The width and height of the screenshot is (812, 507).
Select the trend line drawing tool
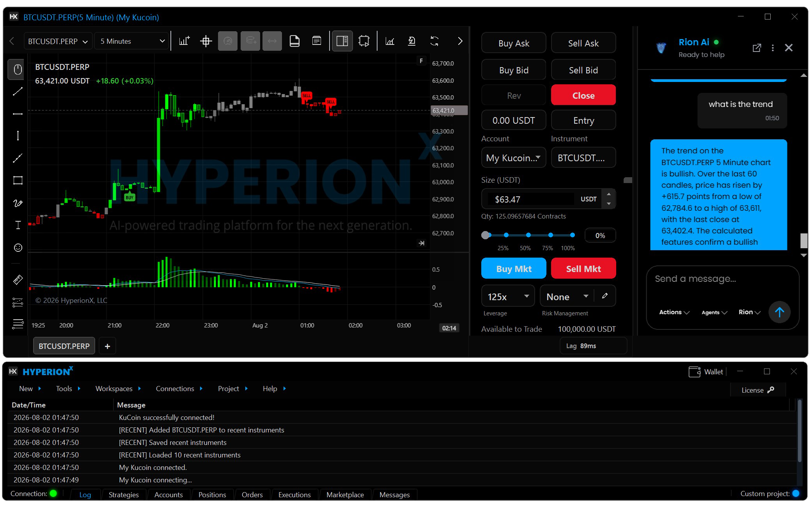click(x=18, y=91)
